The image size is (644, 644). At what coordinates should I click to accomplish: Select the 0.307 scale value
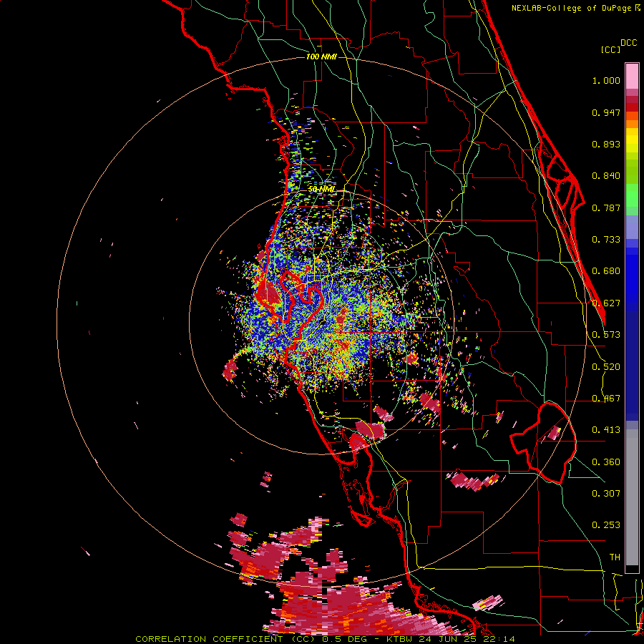click(x=606, y=494)
